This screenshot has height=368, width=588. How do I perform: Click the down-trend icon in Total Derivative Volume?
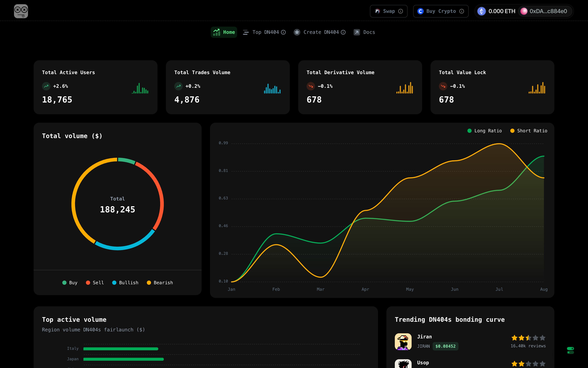click(311, 86)
